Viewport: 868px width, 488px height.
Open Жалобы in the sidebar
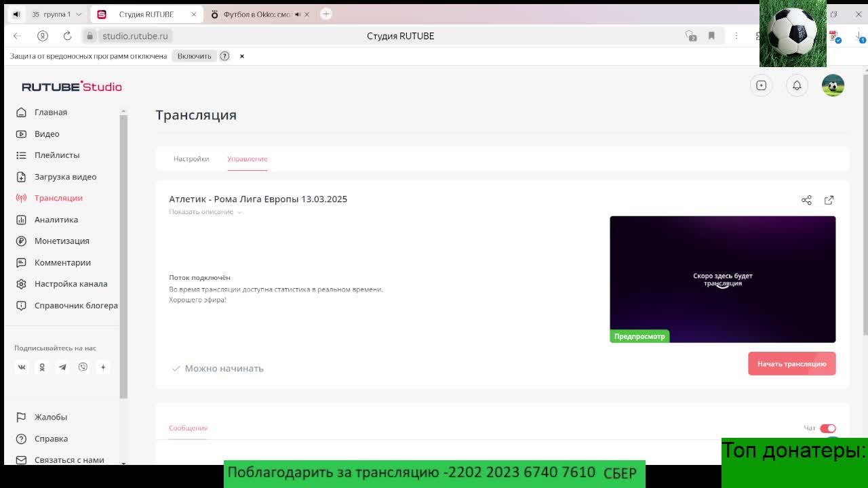point(51,417)
